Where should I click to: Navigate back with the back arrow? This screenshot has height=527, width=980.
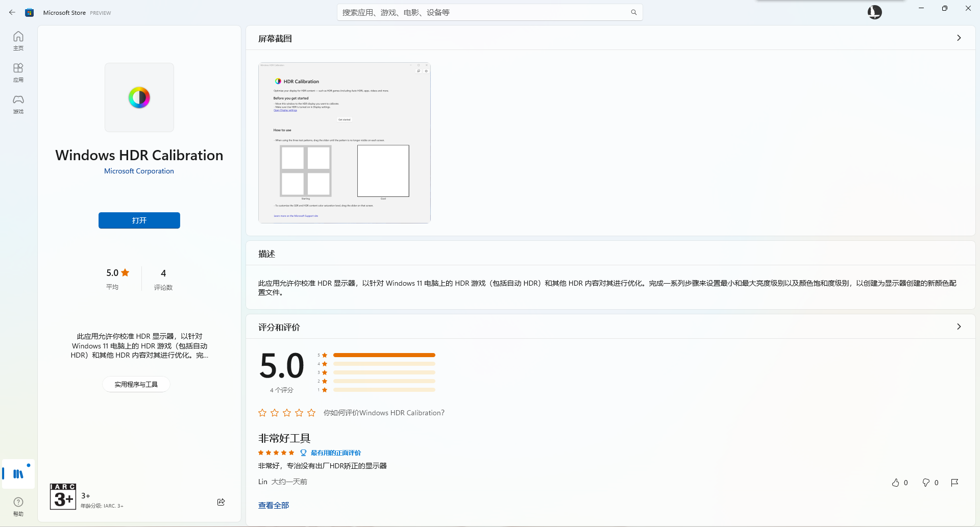pyautogui.click(x=12, y=12)
